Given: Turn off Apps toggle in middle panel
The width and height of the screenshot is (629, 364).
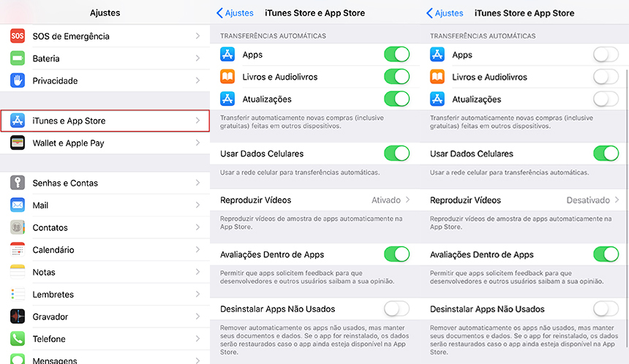Looking at the screenshot, I should 396,54.
